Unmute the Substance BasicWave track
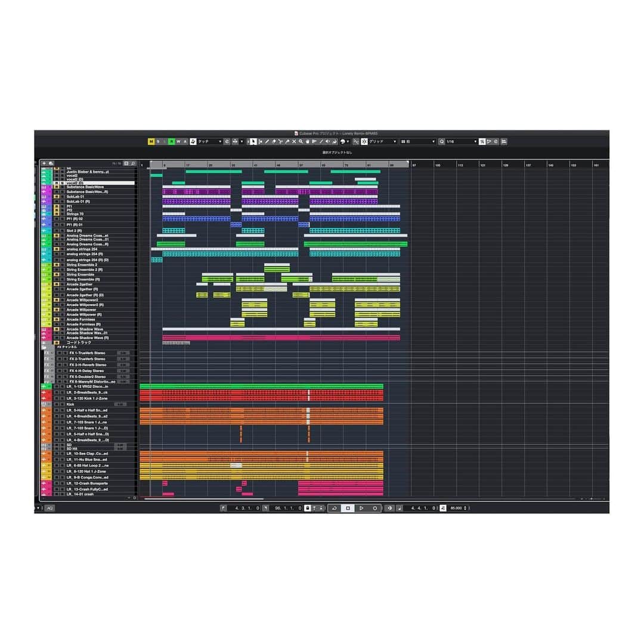 click(57, 187)
